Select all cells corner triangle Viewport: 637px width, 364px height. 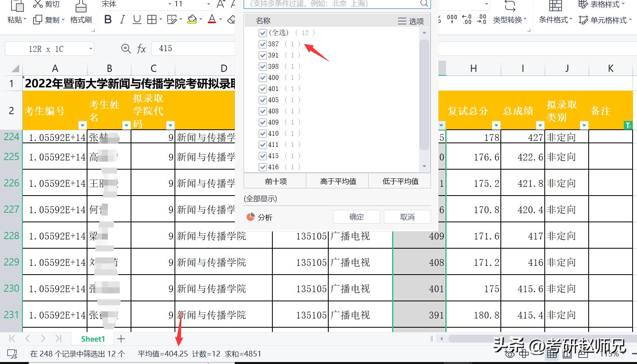(x=15, y=69)
